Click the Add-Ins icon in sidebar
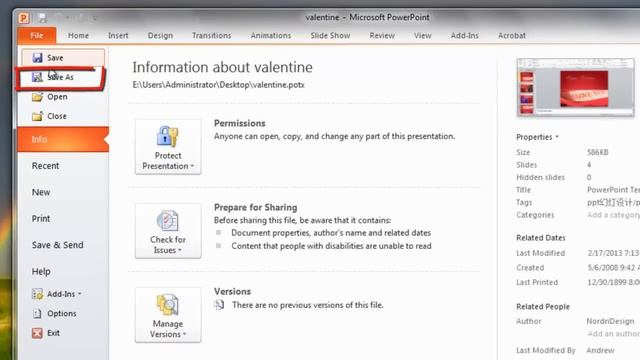640x360 pixels. (x=37, y=294)
